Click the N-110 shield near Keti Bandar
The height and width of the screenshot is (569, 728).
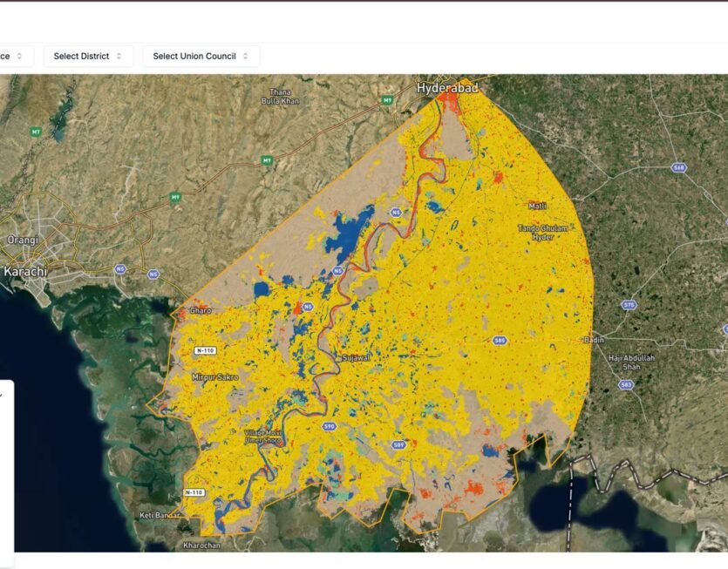pyautogui.click(x=195, y=492)
